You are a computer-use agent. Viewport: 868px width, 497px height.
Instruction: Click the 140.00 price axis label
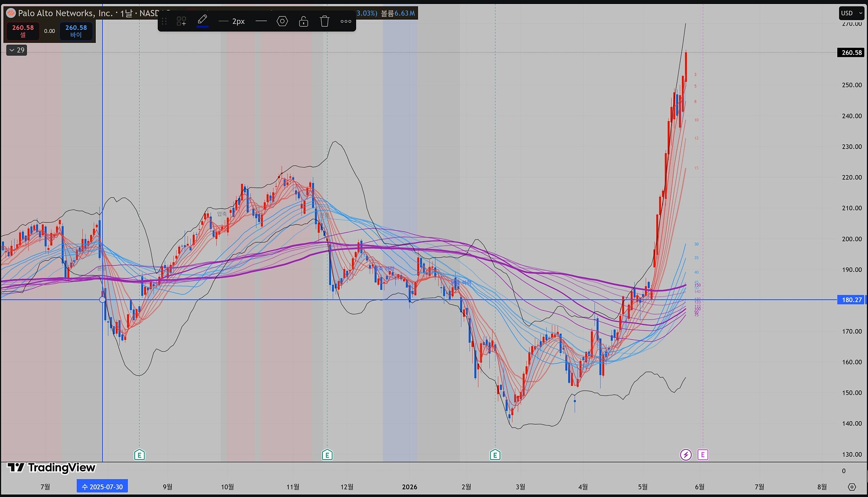[852, 423]
